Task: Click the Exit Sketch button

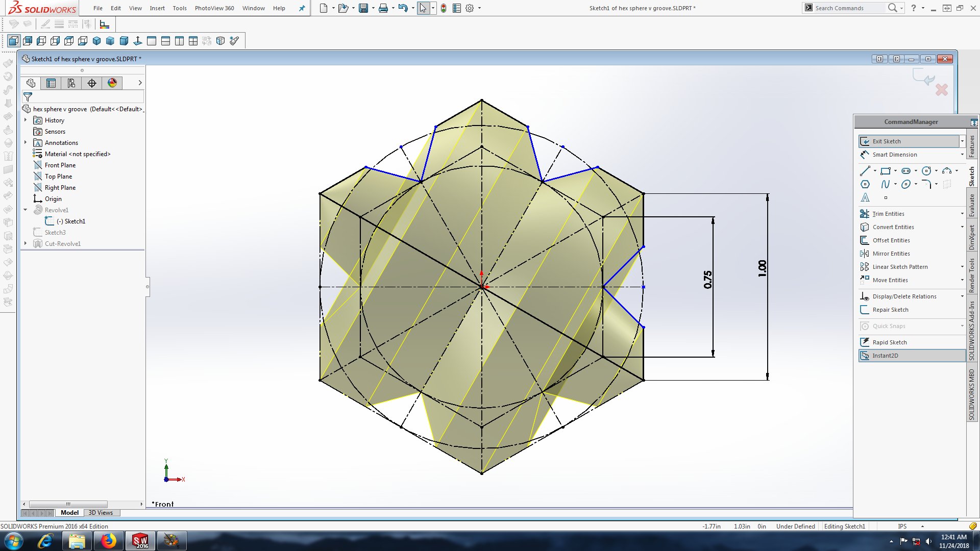Action: [909, 141]
